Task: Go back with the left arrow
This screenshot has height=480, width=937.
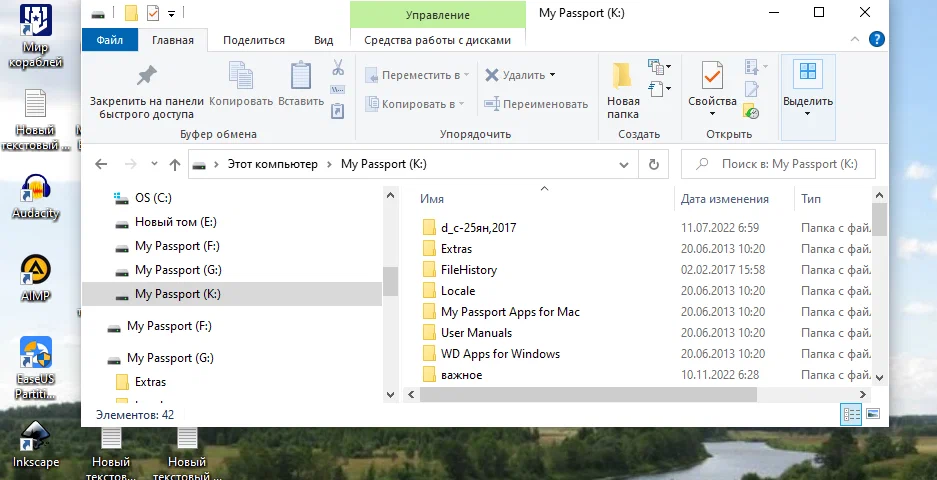Action: pos(101,164)
